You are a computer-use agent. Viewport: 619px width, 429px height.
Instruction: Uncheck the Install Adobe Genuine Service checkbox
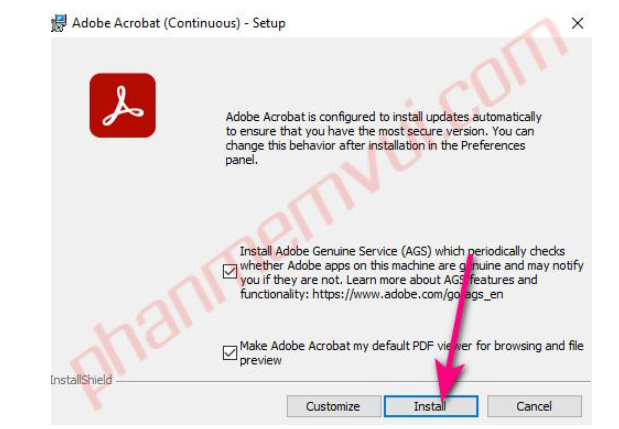click(230, 272)
